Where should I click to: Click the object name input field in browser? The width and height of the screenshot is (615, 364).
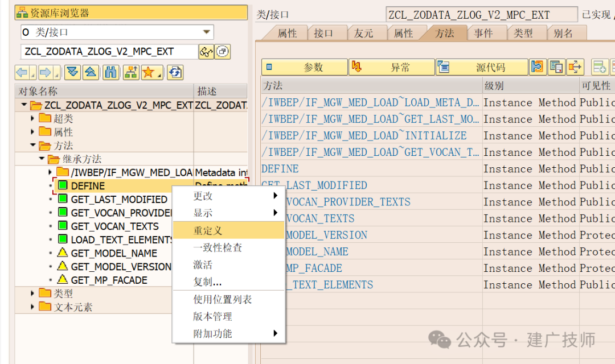[109, 52]
